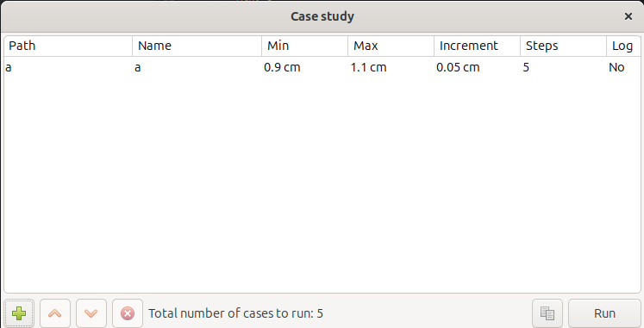Close the Case study dialog
The height and width of the screenshot is (328, 644).
pos(628,16)
